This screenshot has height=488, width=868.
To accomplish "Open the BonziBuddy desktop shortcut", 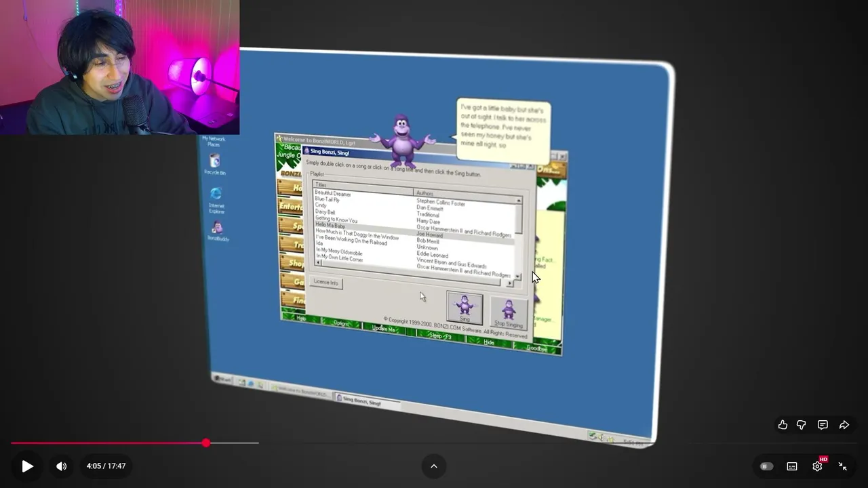I will 218,231.
